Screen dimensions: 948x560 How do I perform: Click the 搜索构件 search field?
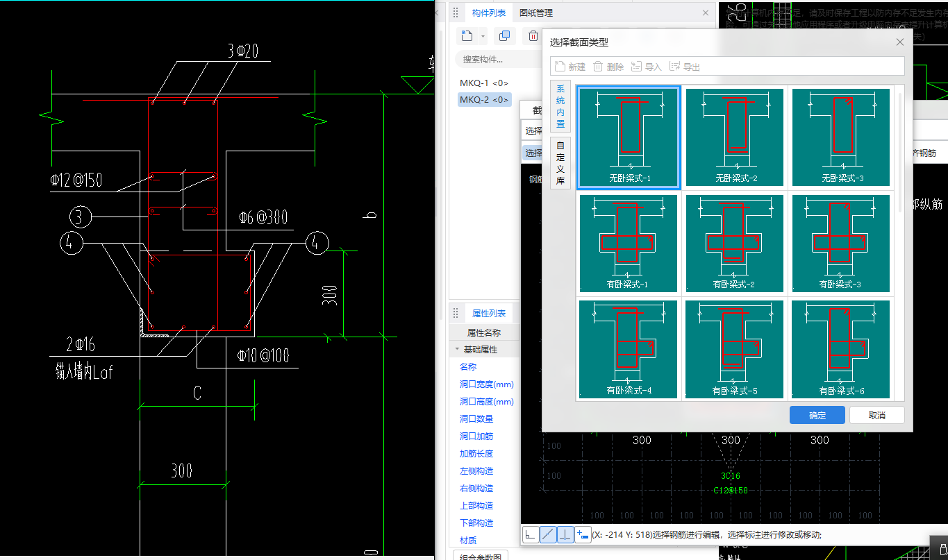498,60
